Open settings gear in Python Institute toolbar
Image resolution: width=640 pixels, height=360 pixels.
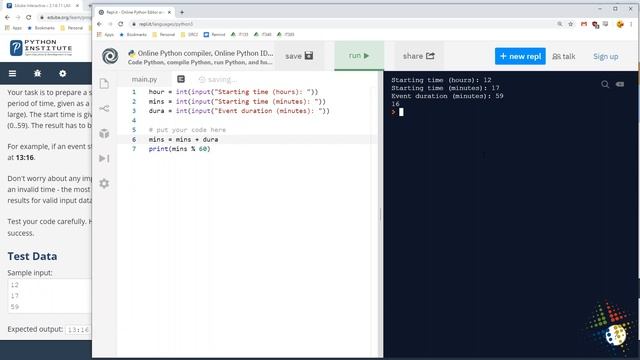point(62,73)
